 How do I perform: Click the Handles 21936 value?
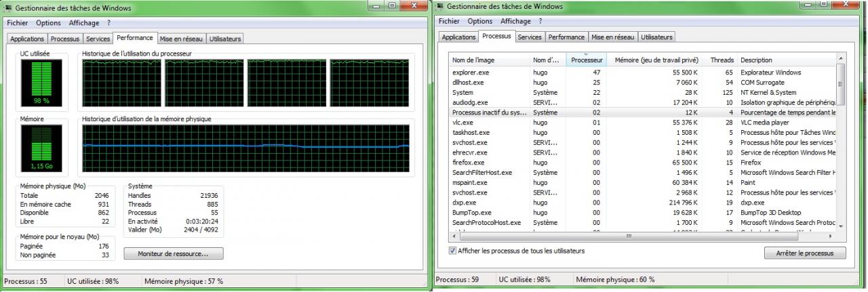[210, 196]
